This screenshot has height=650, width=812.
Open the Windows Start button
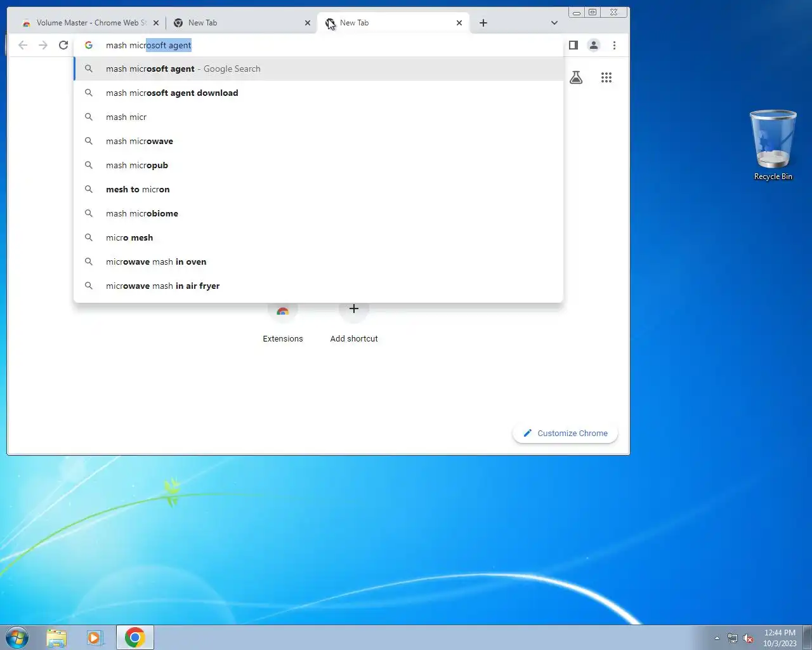pos(17,637)
